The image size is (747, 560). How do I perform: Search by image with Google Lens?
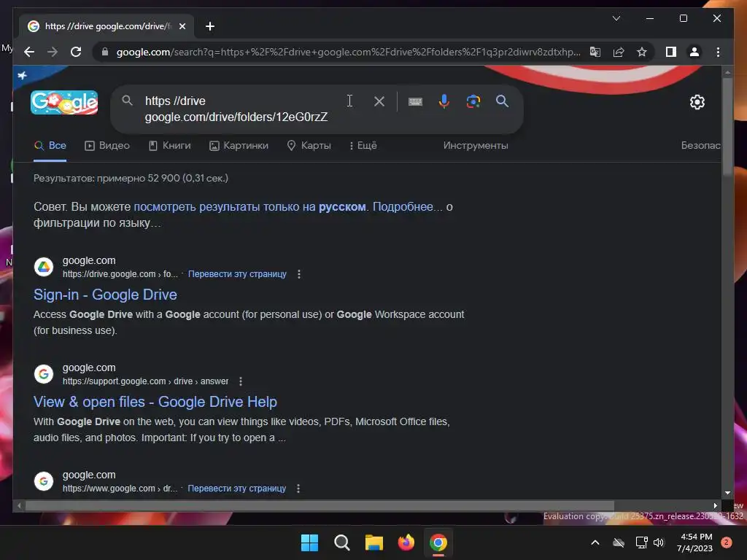coord(473,101)
